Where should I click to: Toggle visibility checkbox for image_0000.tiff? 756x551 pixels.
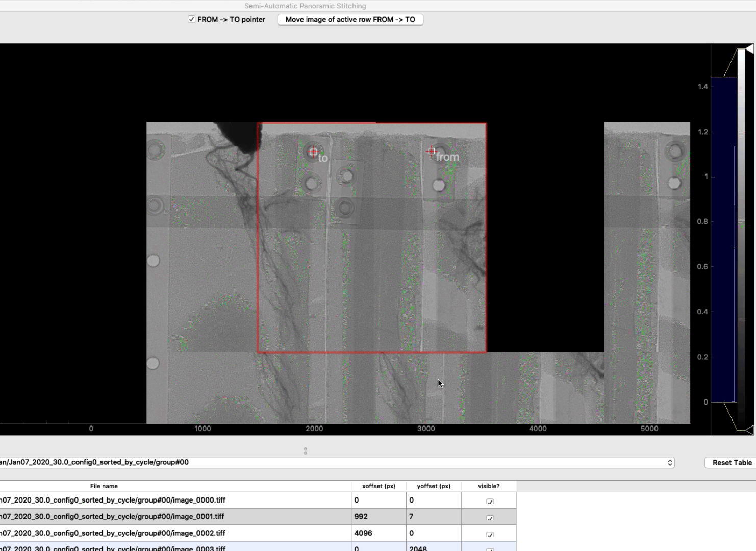[490, 501]
